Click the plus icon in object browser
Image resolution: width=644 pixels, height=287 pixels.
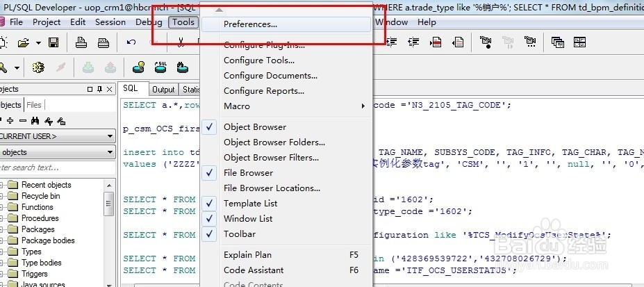click(x=10, y=121)
